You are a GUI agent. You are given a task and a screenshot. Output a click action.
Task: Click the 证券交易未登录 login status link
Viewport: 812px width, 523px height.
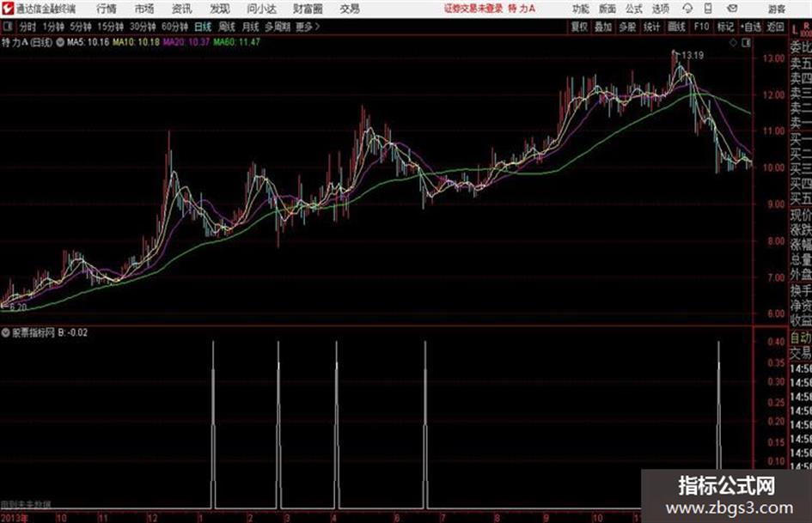pyautogui.click(x=473, y=9)
